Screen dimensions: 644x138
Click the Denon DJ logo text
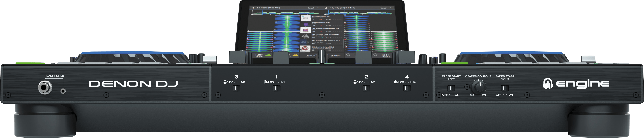tap(133, 84)
